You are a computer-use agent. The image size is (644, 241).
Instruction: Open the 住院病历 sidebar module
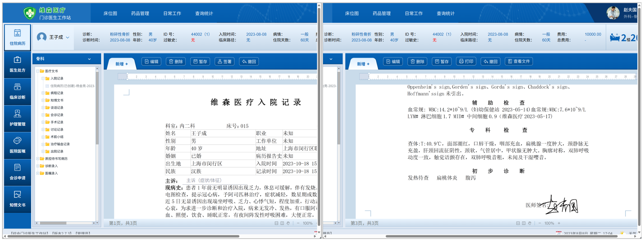point(17,37)
